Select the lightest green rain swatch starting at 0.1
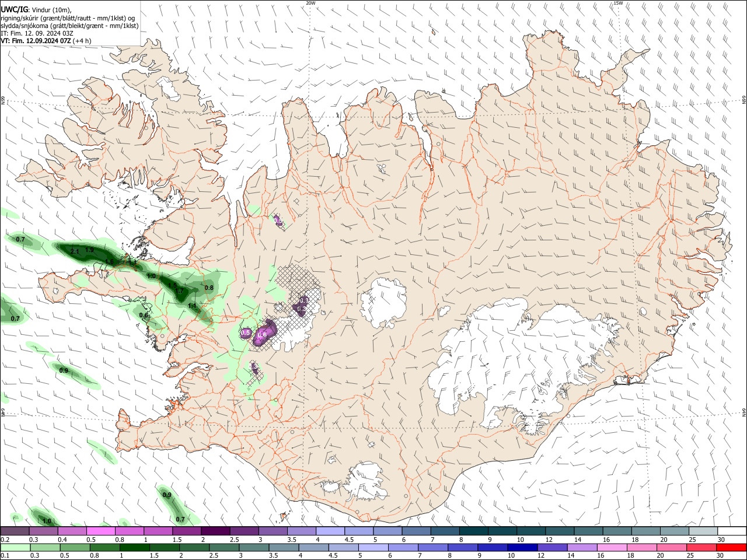Screen dimensions: 747x560 pos(15,547)
